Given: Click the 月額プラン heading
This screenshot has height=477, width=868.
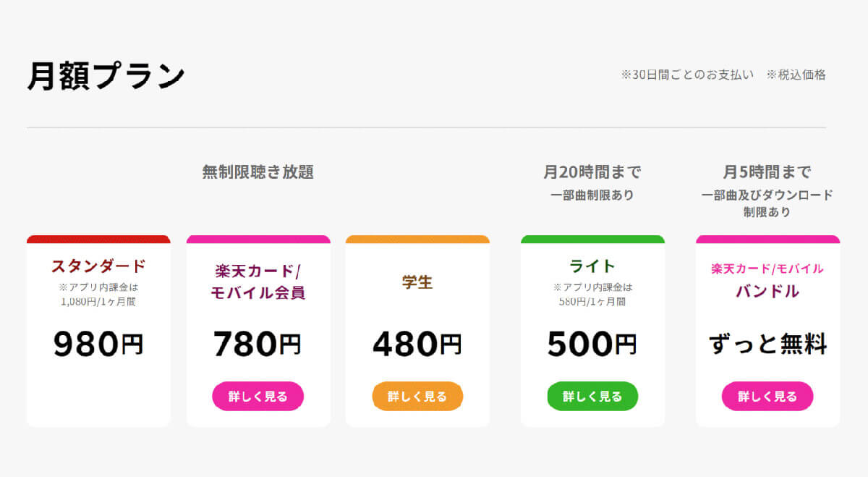Looking at the screenshot, I should click(x=106, y=76).
